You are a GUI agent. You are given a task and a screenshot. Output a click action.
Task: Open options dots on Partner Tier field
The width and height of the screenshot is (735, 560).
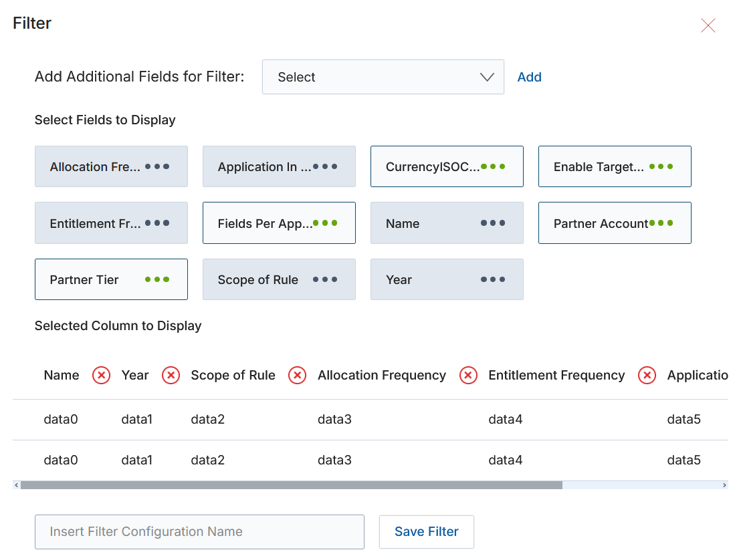click(157, 279)
